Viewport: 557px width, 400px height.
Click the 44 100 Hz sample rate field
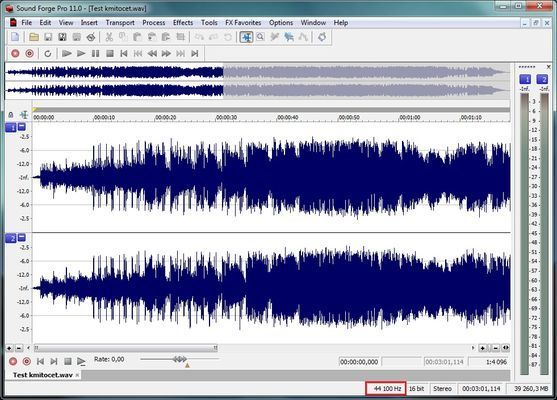(x=386, y=389)
